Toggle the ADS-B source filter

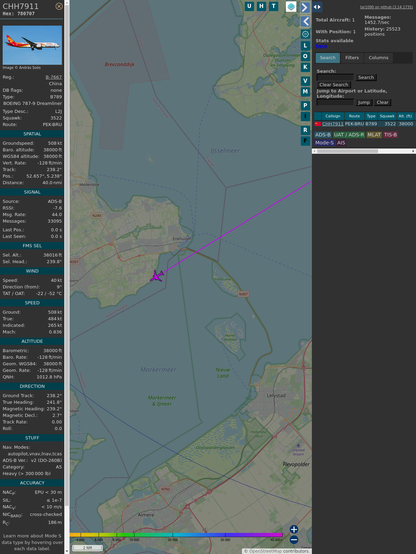[x=322, y=135]
